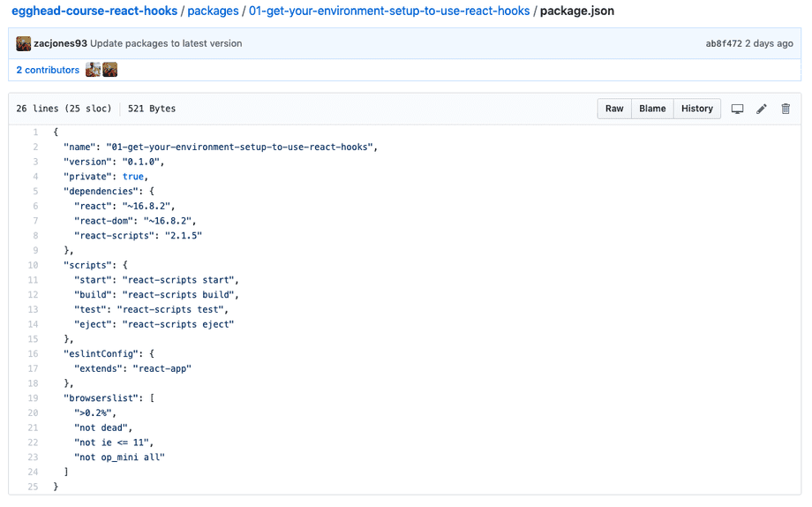Click the true value of private

tap(132, 177)
